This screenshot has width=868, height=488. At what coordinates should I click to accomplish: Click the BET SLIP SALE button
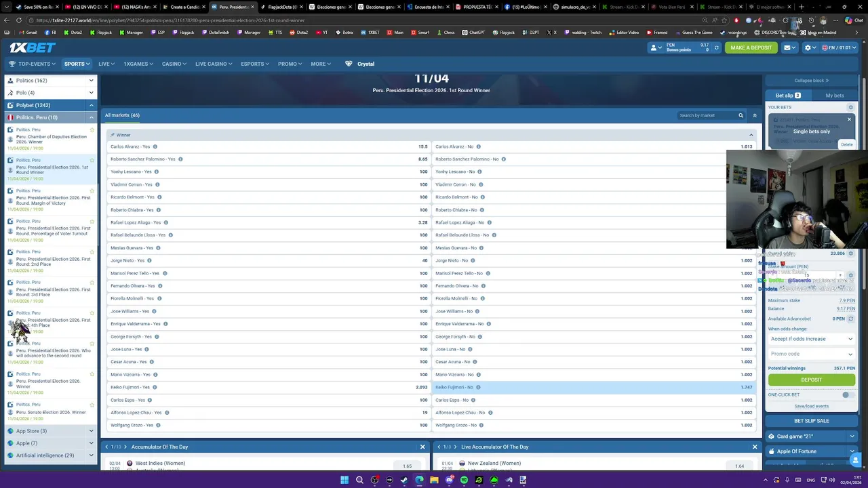pyautogui.click(x=812, y=421)
